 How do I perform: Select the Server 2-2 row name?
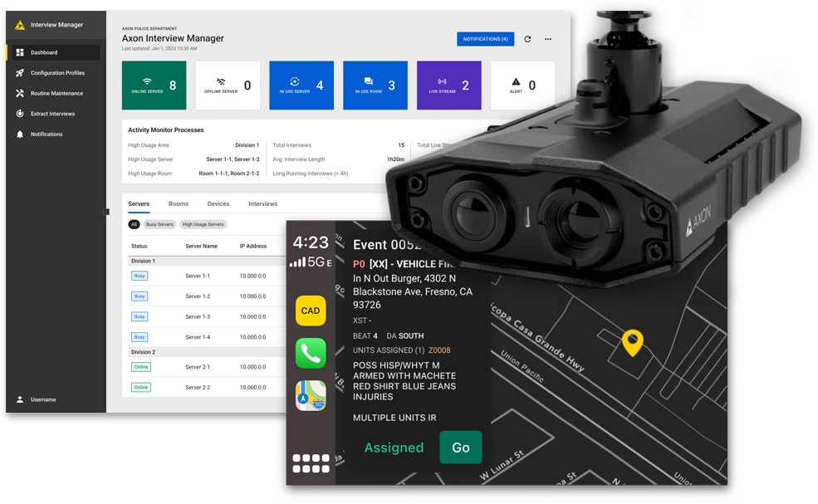(198, 387)
